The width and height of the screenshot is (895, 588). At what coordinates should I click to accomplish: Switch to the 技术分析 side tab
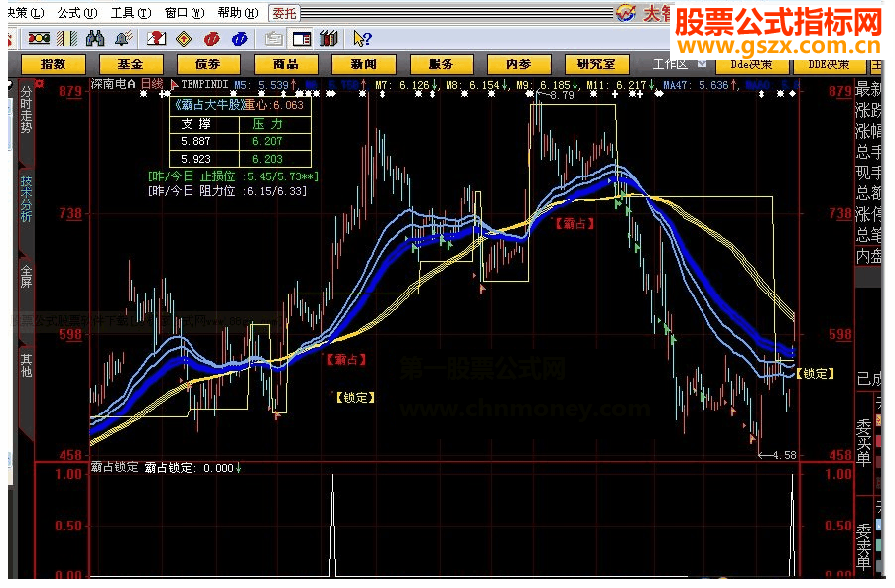26,198
